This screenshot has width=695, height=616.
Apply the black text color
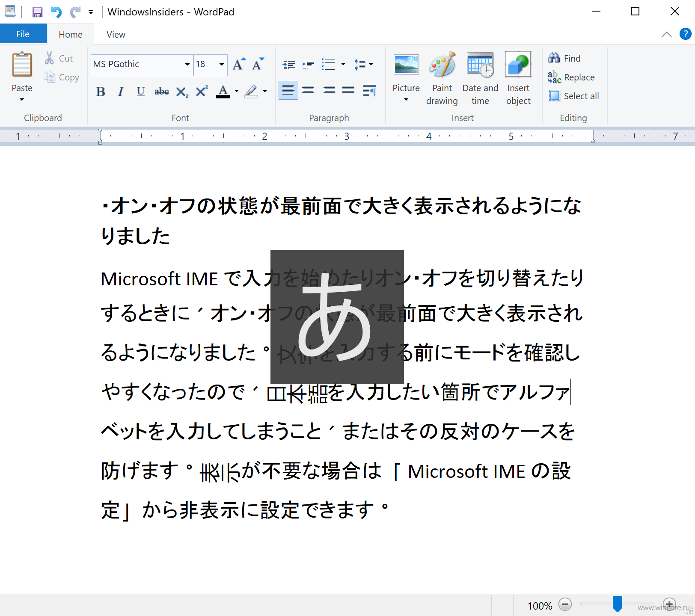pos(223,91)
